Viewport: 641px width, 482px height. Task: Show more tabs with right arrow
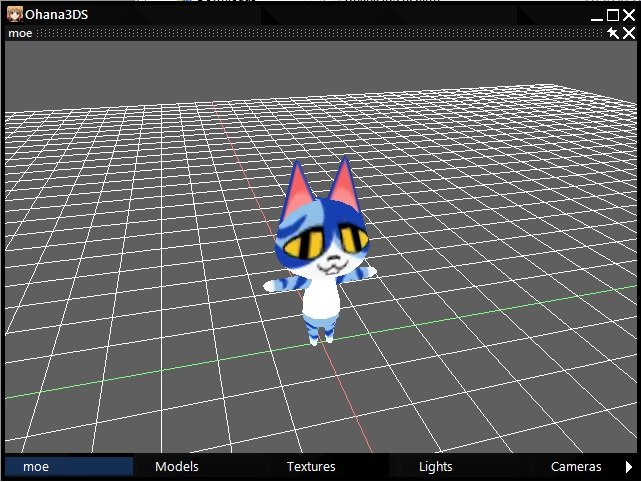tap(629, 466)
